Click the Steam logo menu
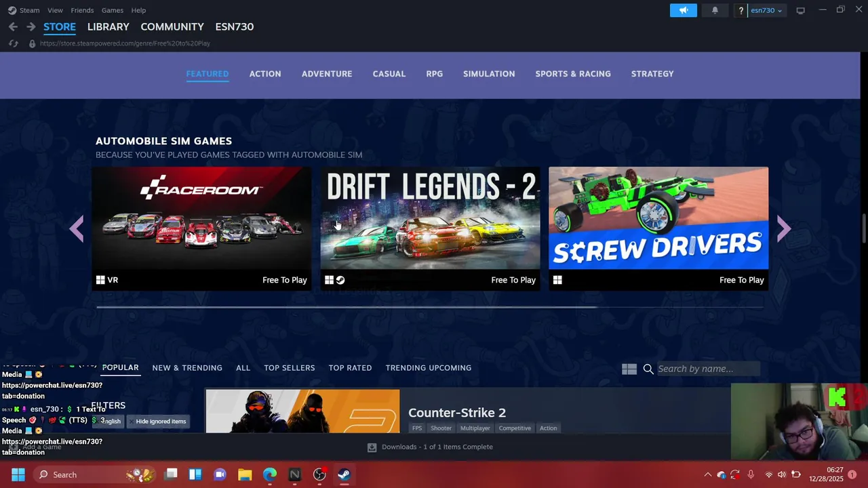 coord(24,10)
